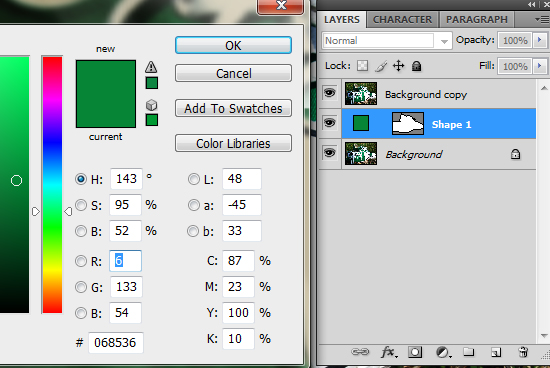The width and height of the screenshot is (550, 368).
Task: Select the blue B radio button
Action: click(x=81, y=313)
